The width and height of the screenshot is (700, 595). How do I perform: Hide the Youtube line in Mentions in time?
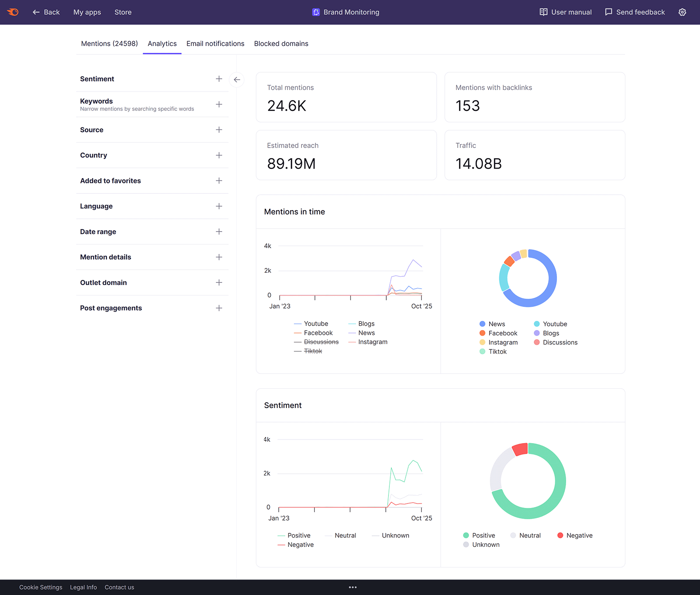pos(316,324)
